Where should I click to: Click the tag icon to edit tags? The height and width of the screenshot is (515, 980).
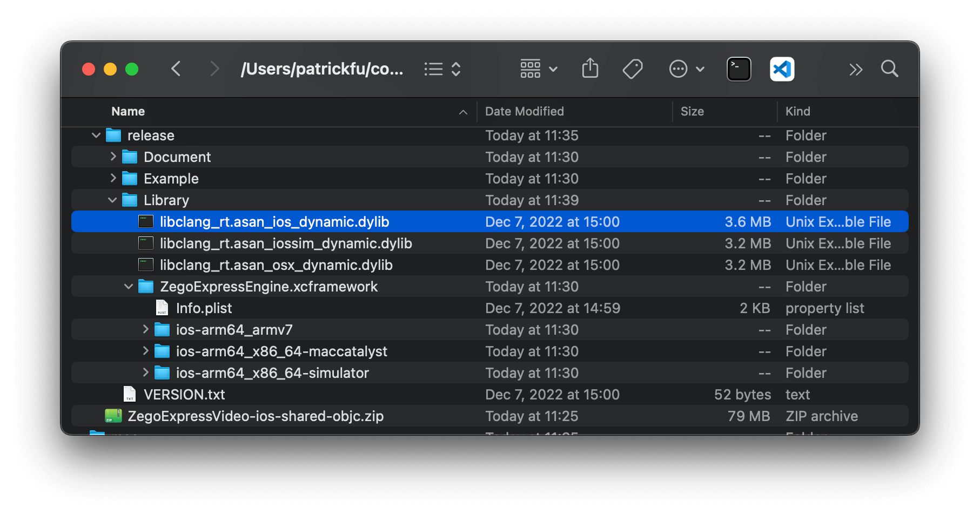tap(632, 69)
